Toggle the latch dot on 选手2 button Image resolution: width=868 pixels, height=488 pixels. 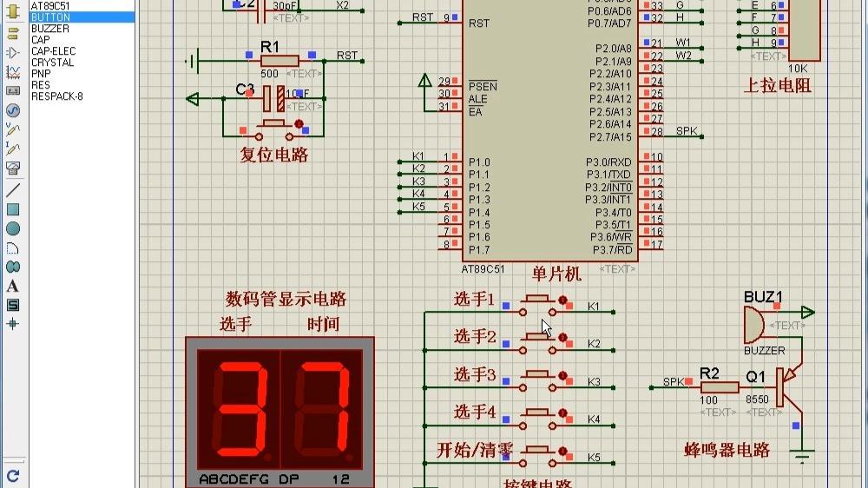pyautogui.click(x=562, y=337)
